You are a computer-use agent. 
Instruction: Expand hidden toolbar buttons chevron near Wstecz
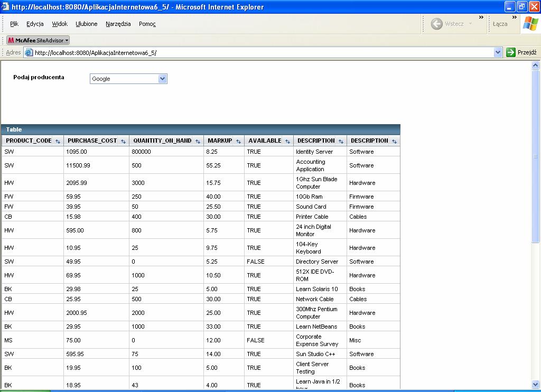[x=481, y=17]
